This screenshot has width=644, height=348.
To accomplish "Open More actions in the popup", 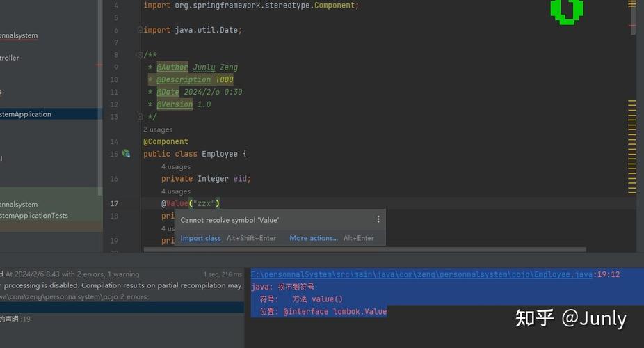I will (314, 238).
